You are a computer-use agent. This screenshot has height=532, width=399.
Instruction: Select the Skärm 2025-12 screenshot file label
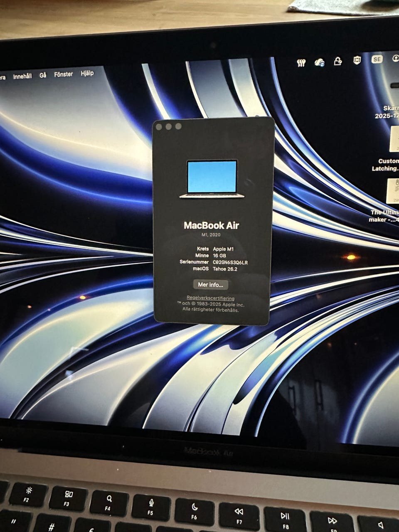coord(387,112)
